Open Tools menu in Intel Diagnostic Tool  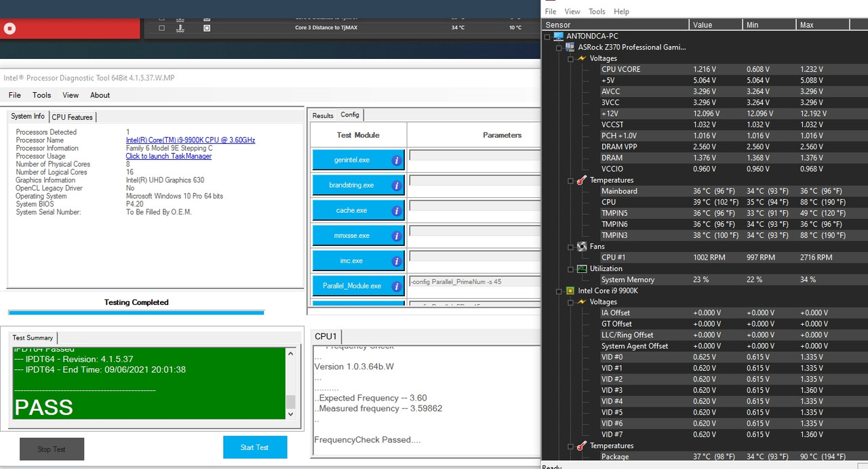(x=42, y=96)
